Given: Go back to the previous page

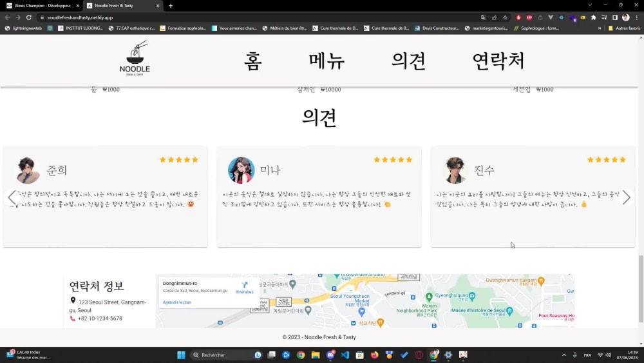Looking at the screenshot, I should 7,17.
